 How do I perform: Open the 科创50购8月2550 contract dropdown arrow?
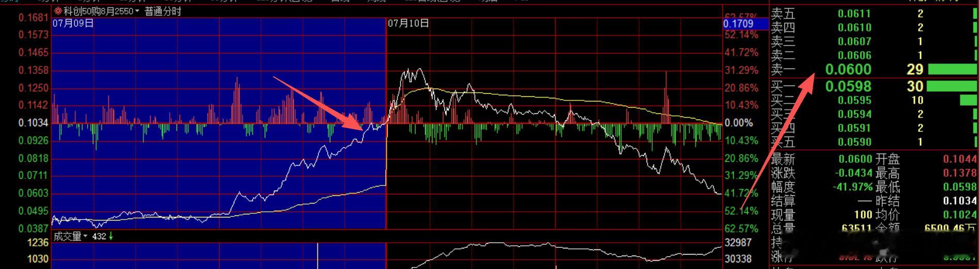[137, 11]
